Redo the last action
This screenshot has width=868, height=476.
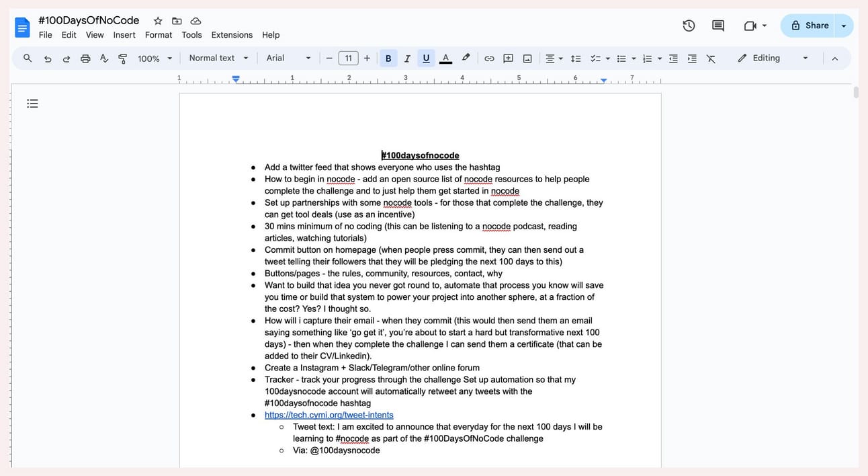pos(67,58)
